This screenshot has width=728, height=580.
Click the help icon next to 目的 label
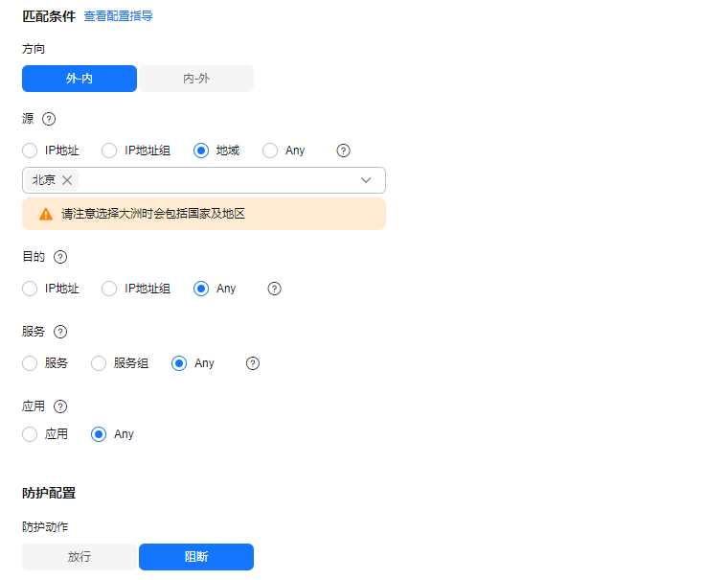(60, 257)
